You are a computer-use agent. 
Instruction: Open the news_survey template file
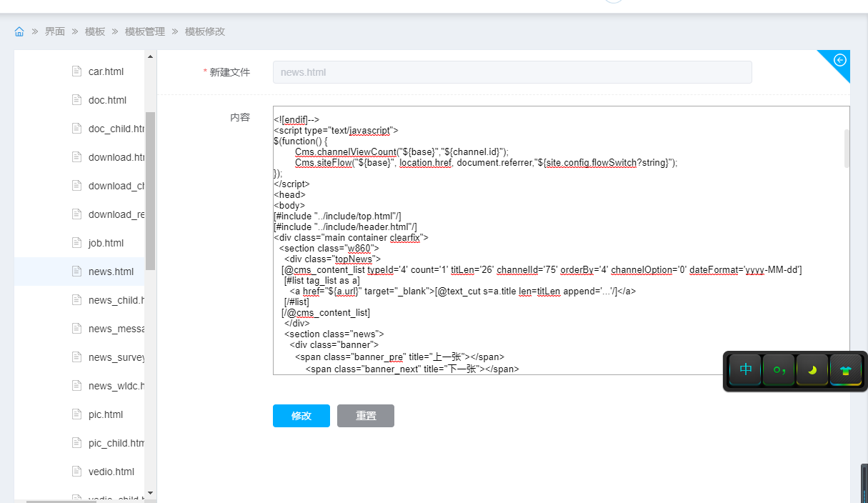click(116, 357)
